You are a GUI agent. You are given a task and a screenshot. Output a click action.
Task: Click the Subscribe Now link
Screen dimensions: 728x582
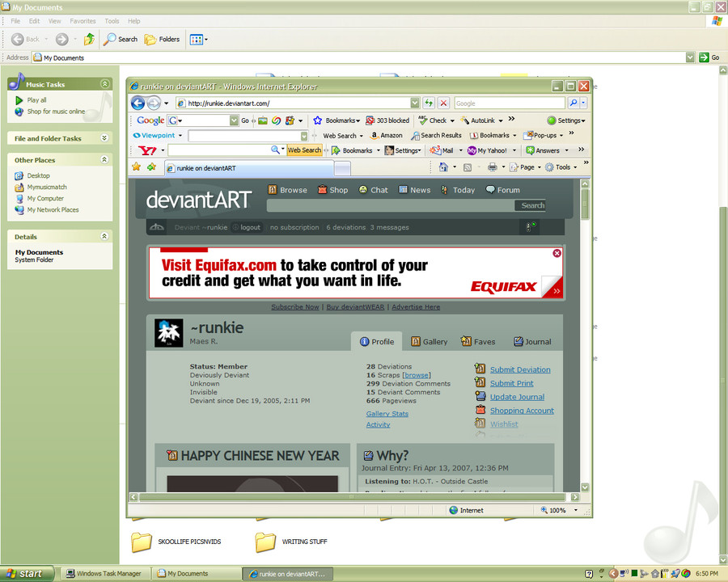pyautogui.click(x=294, y=307)
